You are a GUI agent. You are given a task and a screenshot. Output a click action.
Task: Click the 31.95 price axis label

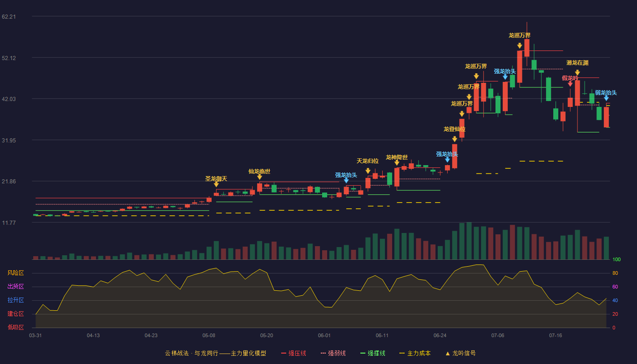9,140
